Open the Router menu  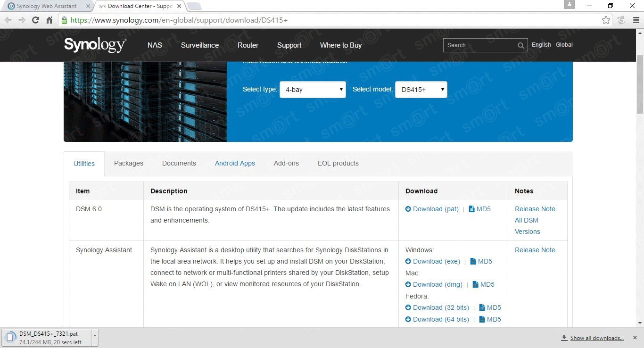tap(248, 45)
